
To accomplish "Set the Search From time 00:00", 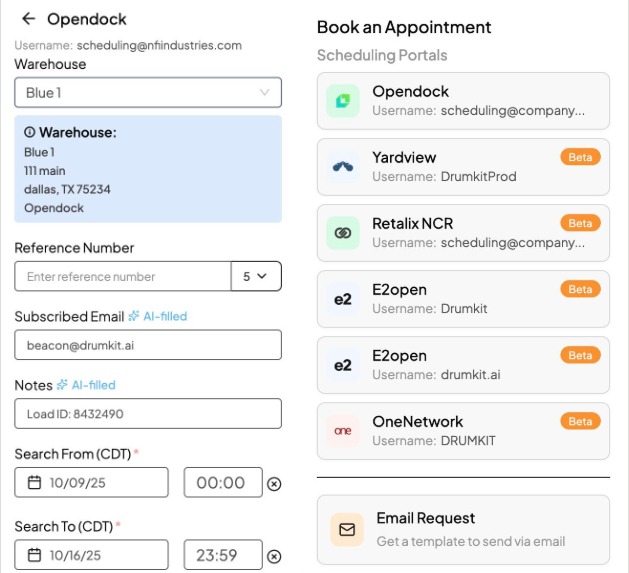I will [x=223, y=482].
